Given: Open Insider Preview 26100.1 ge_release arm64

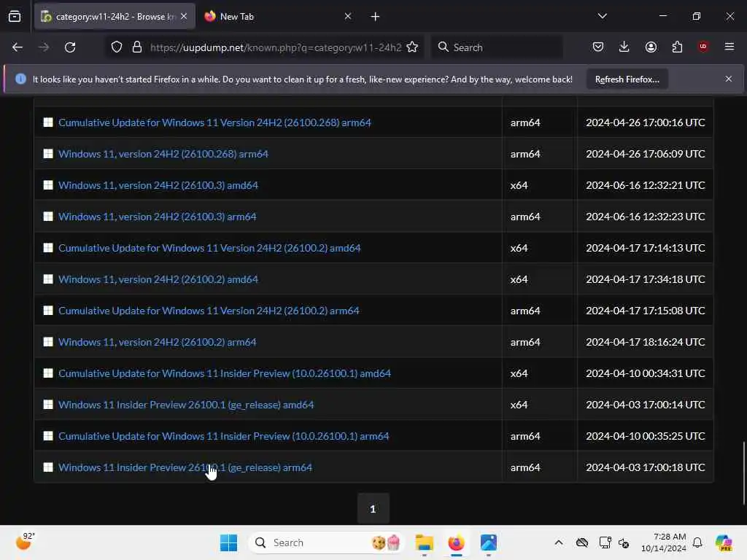Looking at the screenshot, I should coord(185,467).
